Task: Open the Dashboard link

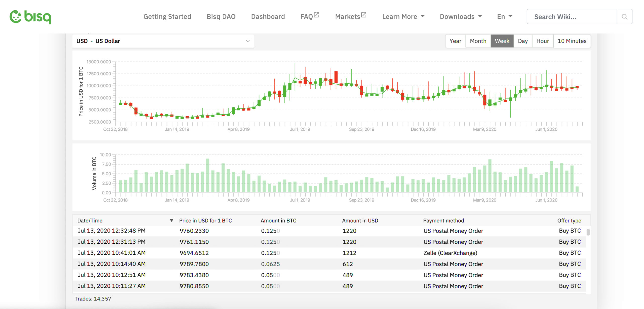Action: click(268, 17)
